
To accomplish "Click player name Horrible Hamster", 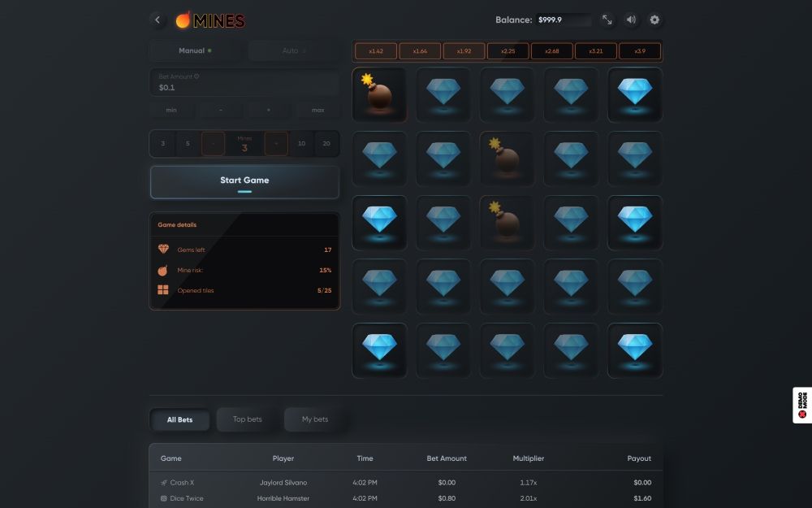I will point(283,498).
